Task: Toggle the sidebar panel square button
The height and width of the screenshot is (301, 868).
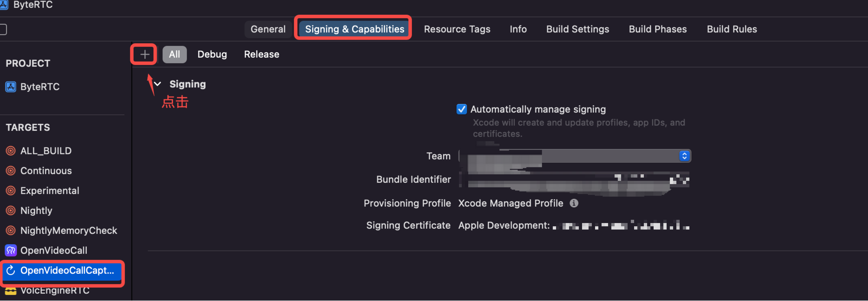Action: click(3, 29)
